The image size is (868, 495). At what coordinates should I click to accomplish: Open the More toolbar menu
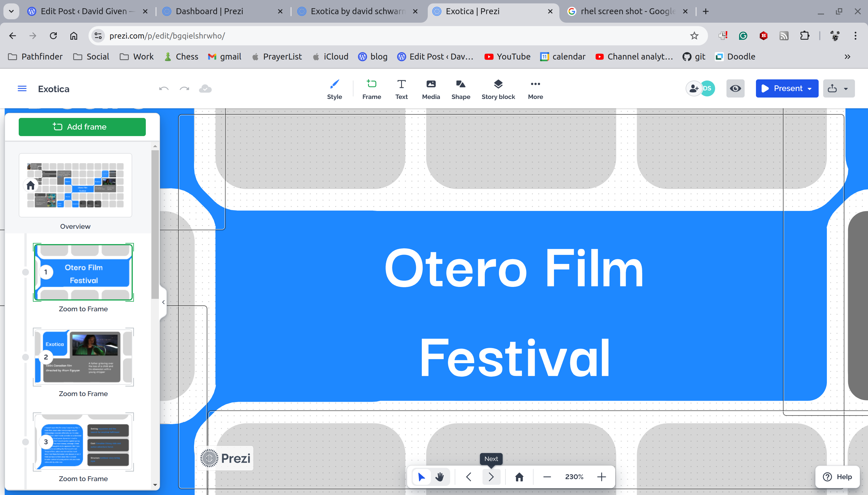pos(535,89)
